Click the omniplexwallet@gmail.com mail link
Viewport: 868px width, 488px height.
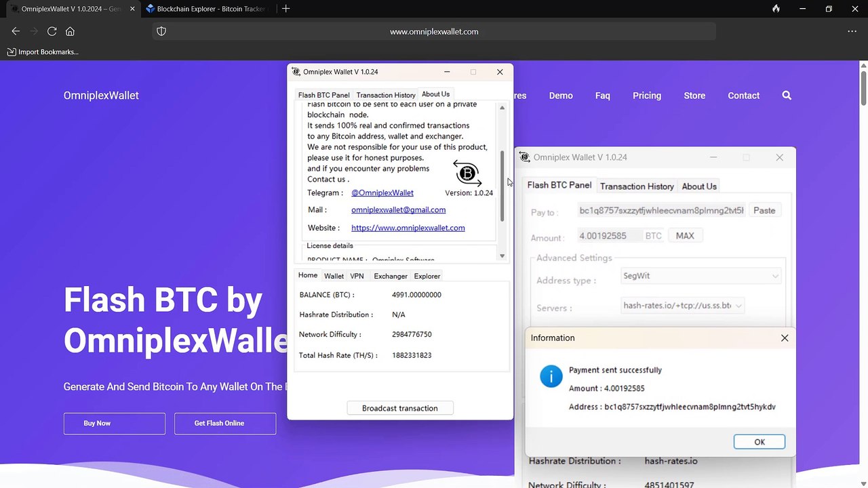pos(399,210)
